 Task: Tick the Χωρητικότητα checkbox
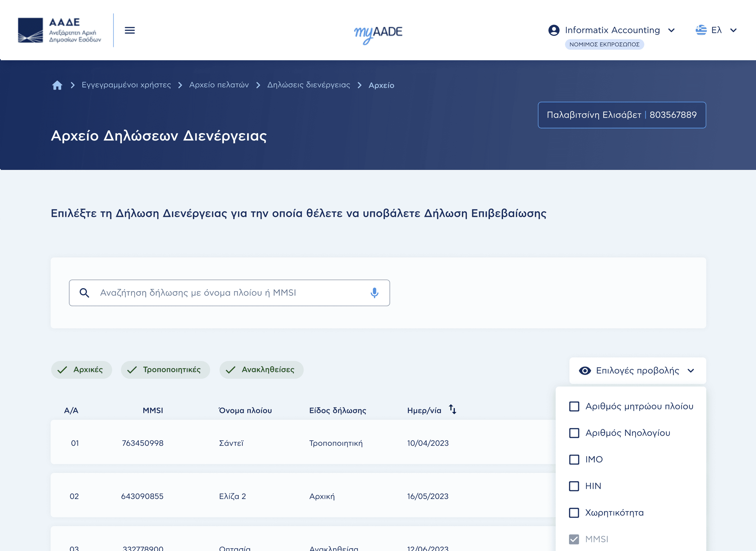pyautogui.click(x=574, y=513)
